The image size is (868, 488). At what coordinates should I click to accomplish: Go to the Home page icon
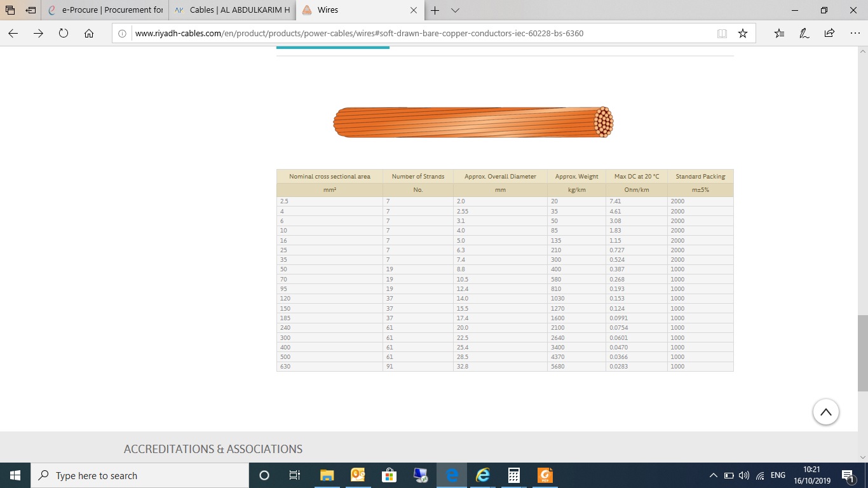point(89,33)
